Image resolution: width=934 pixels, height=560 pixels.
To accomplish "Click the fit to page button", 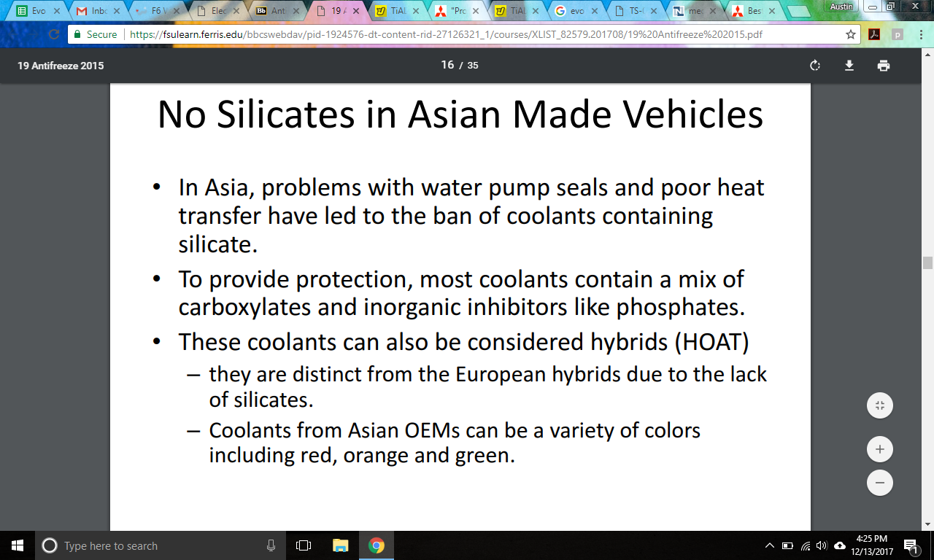I will [879, 406].
